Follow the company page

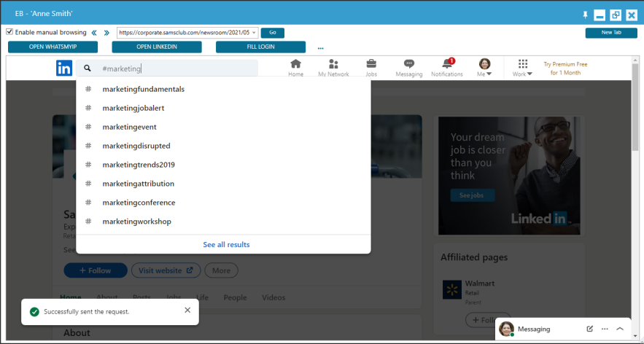click(96, 270)
